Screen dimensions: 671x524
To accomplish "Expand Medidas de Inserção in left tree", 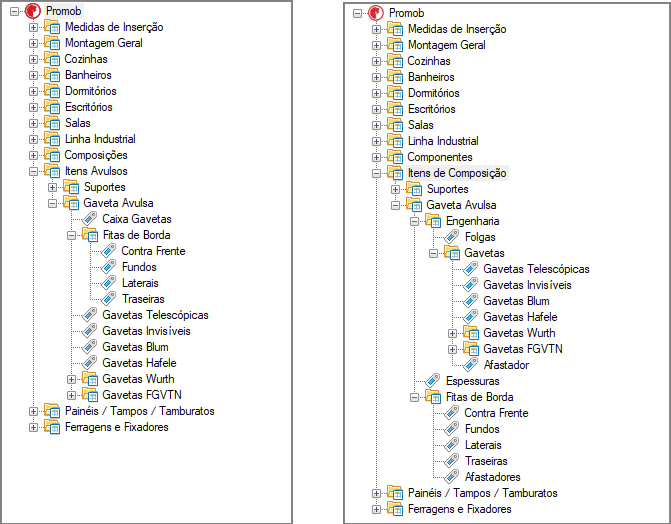I will pyautogui.click(x=33, y=27).
